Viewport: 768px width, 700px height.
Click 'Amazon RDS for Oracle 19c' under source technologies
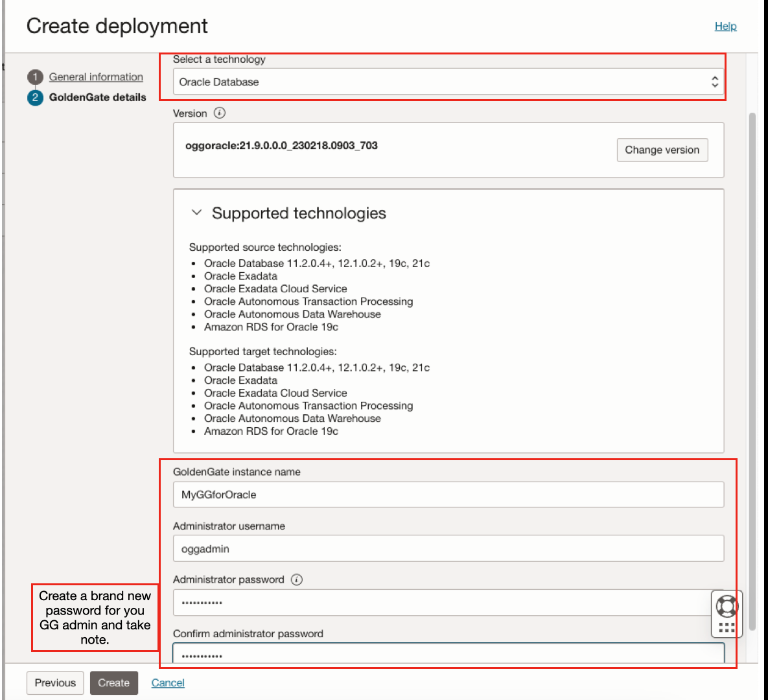click(x=272, y=327)
